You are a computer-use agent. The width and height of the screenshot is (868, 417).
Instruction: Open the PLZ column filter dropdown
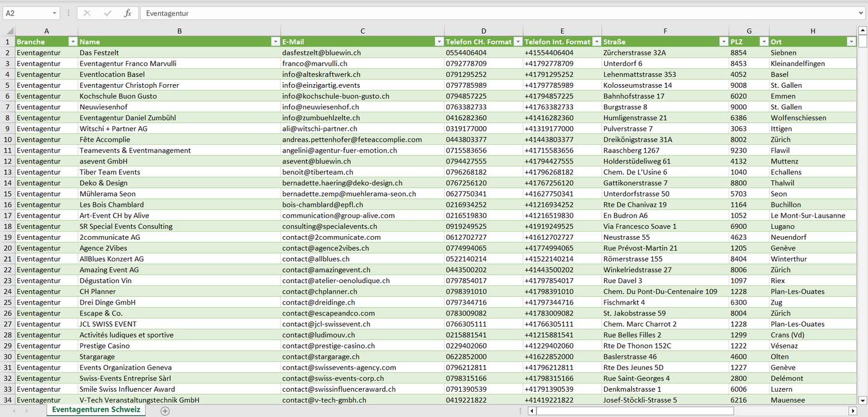coord(763,42)
